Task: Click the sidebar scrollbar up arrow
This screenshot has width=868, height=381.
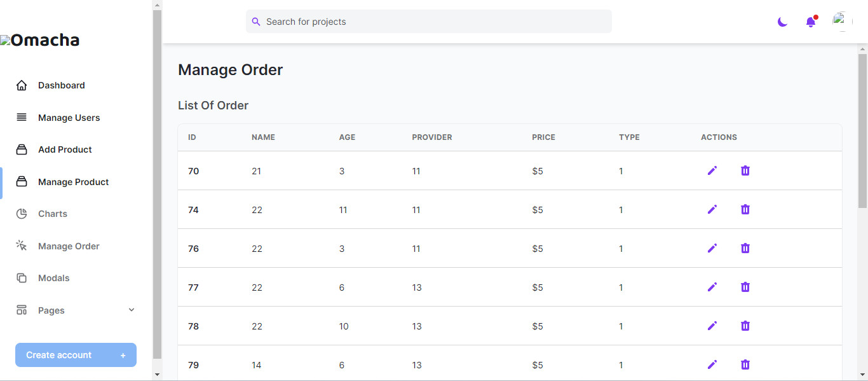Action: tap(158, 5)
